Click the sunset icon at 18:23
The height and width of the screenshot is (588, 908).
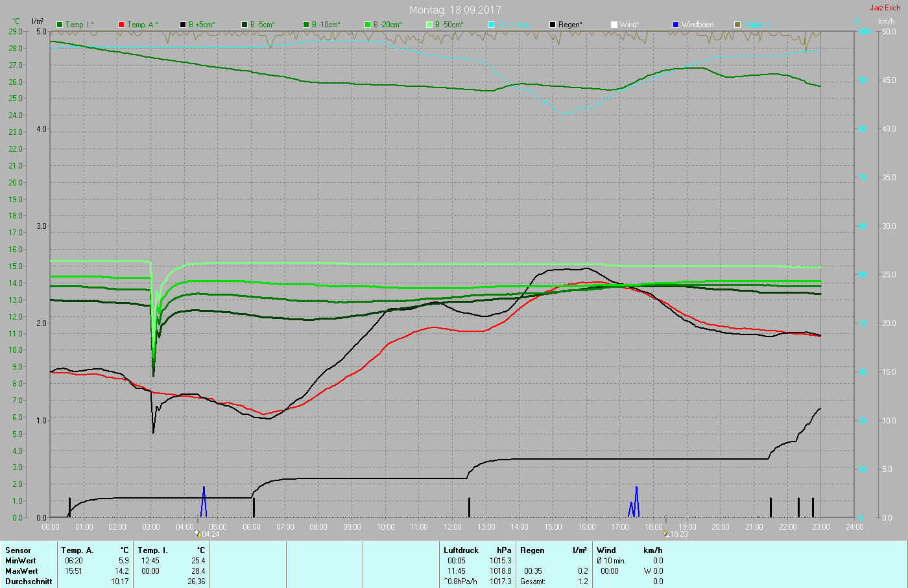coord(667,534)
